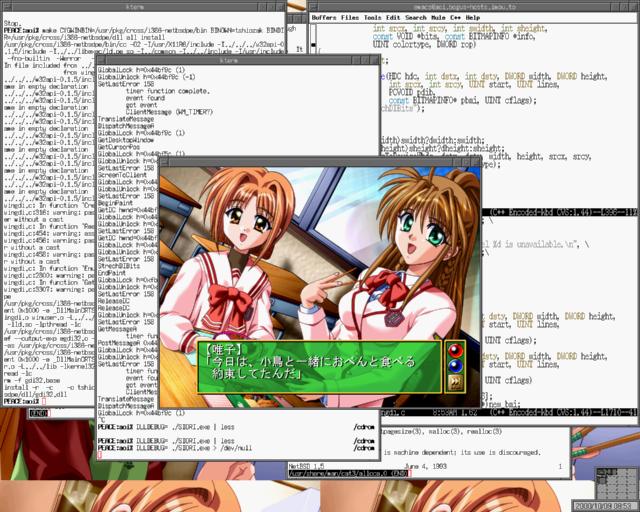The width and height of the screenshot is (640, 512).
Task: Open the Help menu in Emacs
Action: click(473, 18)
